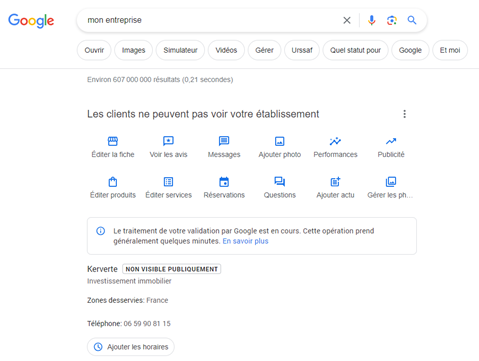
Task: Open the Messages icon
Action: coord(224,141)
